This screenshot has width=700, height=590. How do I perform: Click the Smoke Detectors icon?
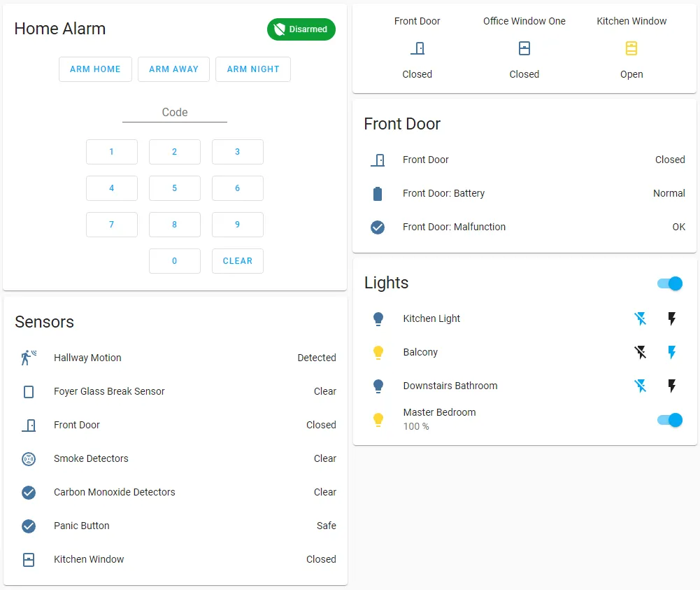tap(29, 458)
